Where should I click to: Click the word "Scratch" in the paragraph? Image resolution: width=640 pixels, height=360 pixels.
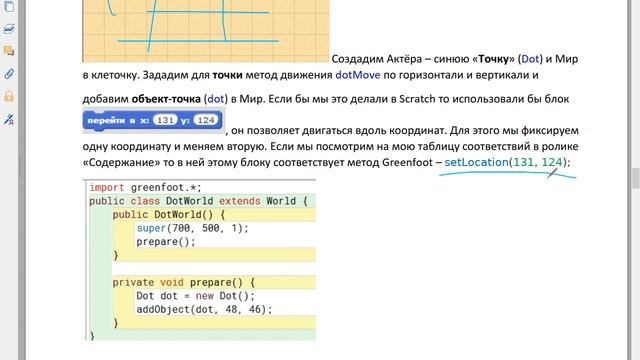417,99
